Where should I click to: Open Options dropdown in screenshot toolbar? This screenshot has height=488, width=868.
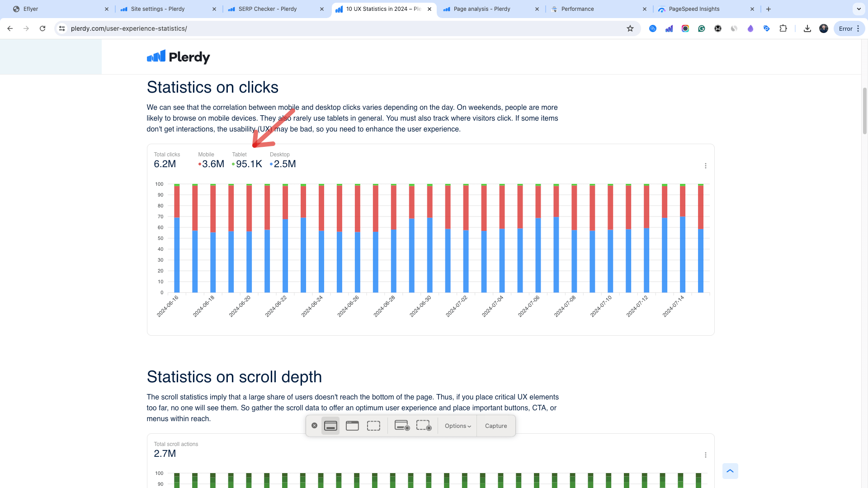point(458,426)
